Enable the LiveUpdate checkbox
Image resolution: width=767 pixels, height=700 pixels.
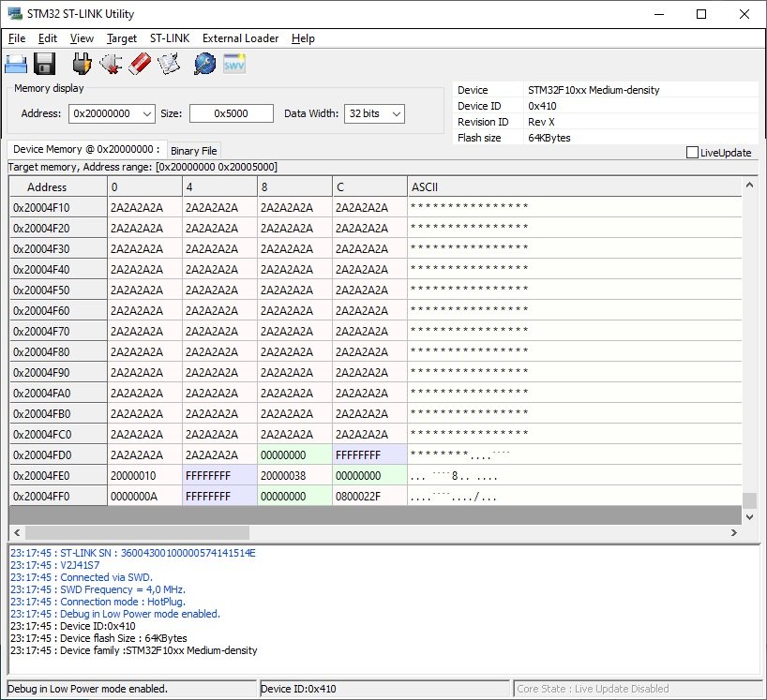click(x=692, y=153)
